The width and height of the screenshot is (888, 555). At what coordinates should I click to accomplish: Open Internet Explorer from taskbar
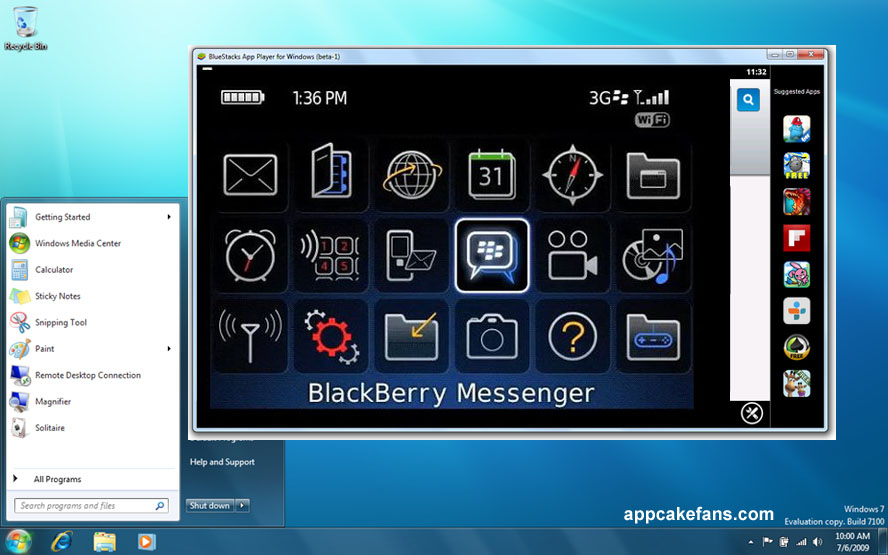61,542
